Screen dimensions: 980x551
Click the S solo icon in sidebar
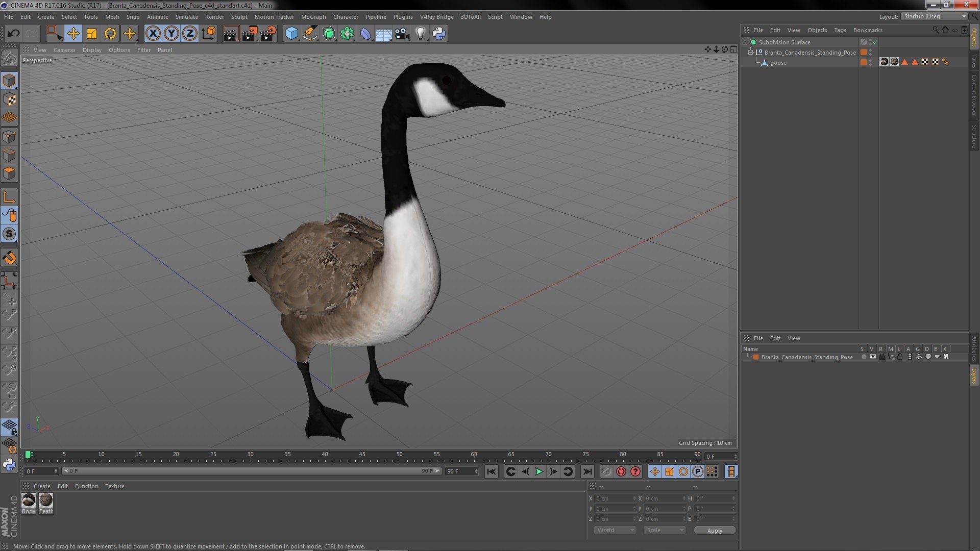coord(9,234)
